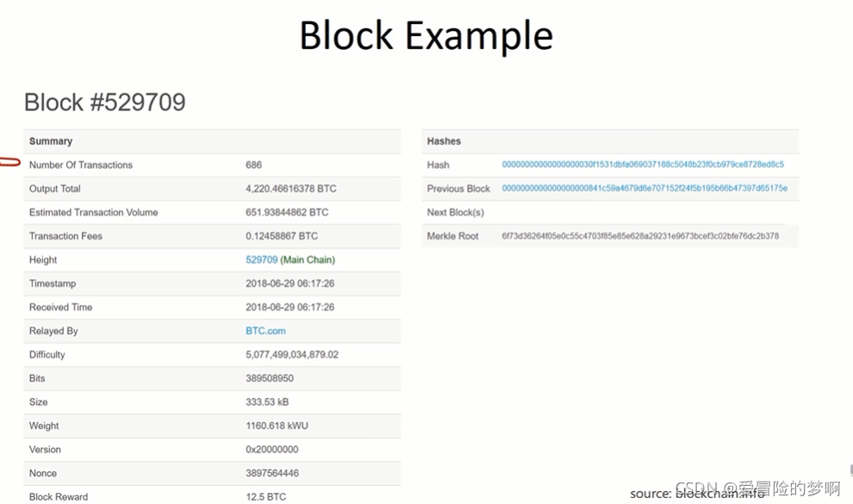Click the Block #529709 heading
This screenshot has height=504, width=853.
point(105,103)
